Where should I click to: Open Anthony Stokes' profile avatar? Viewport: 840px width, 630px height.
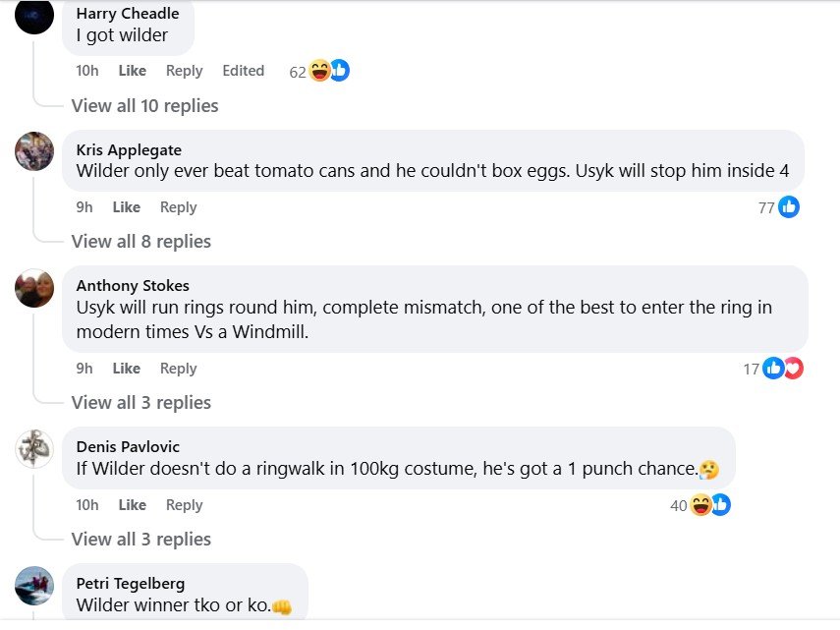tap(34, 288)
